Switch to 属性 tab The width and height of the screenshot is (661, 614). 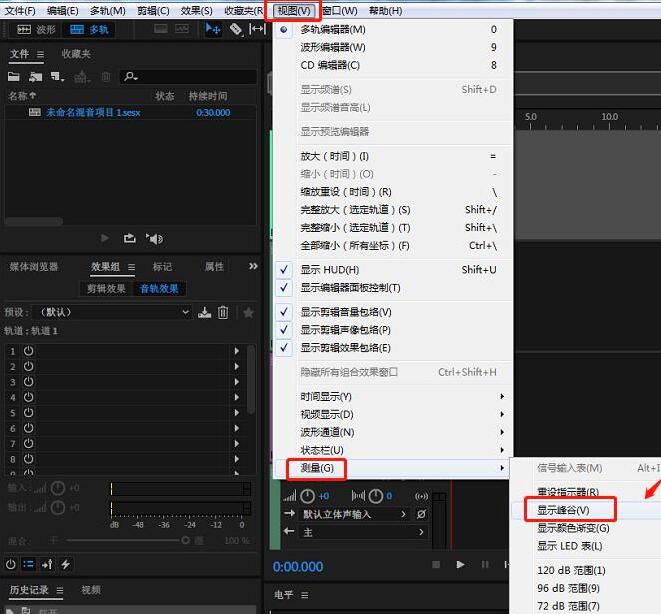(214, 267)
